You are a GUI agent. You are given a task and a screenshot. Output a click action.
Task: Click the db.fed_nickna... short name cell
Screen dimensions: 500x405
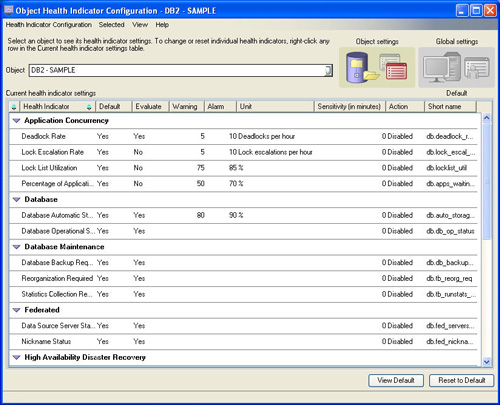point(450,342)
